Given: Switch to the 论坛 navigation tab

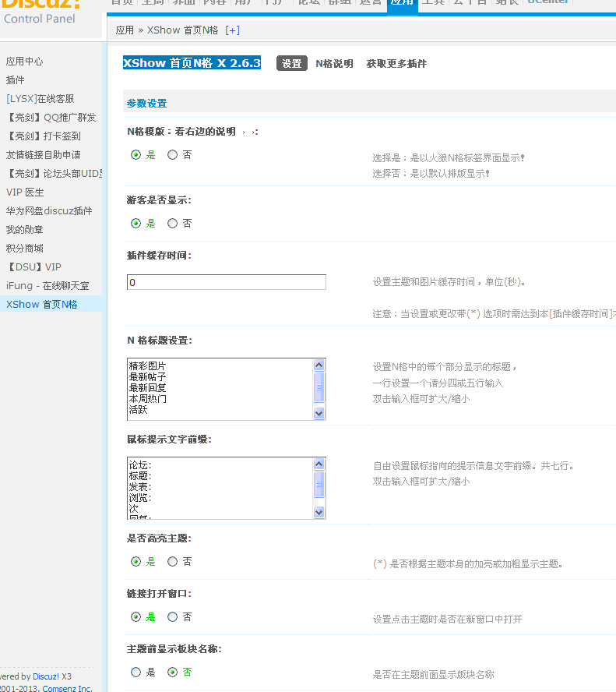Looking at the screenshot, I should (x=308, y=3).
